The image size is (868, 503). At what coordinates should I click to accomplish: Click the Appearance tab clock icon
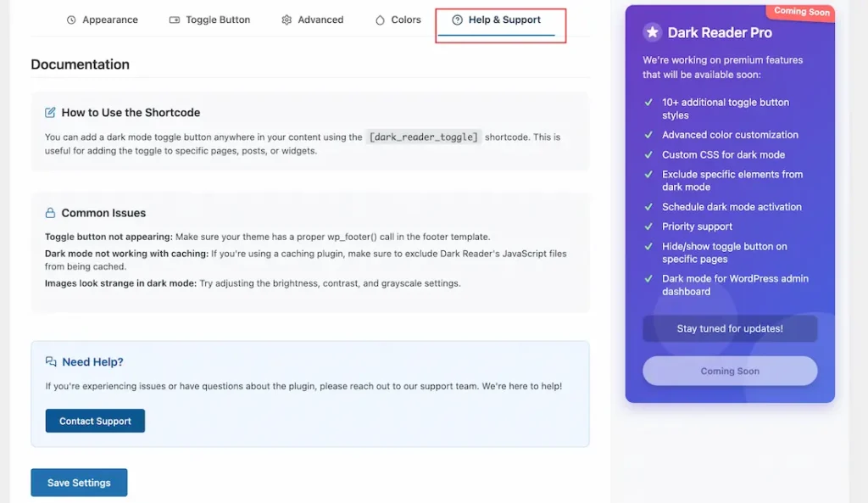(71, 20)
